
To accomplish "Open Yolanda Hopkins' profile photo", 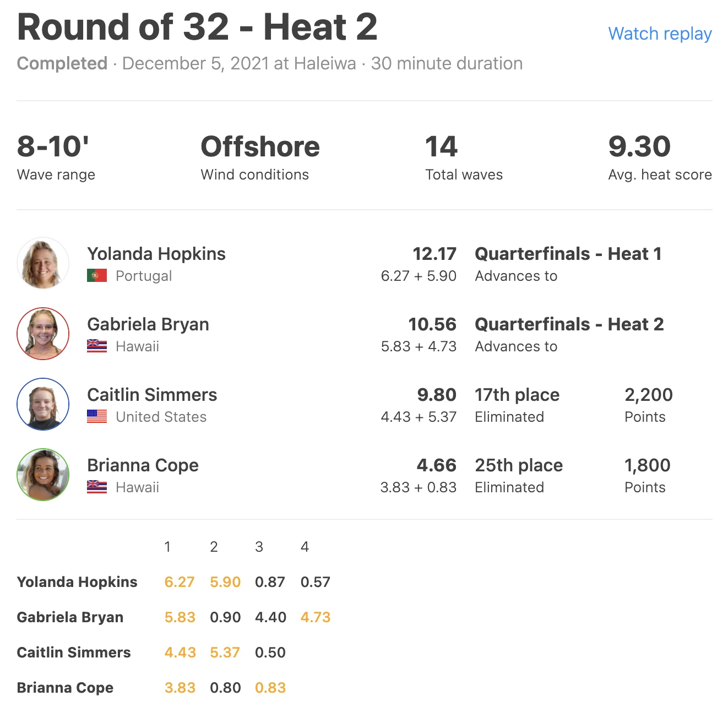I will coord(43,263).
